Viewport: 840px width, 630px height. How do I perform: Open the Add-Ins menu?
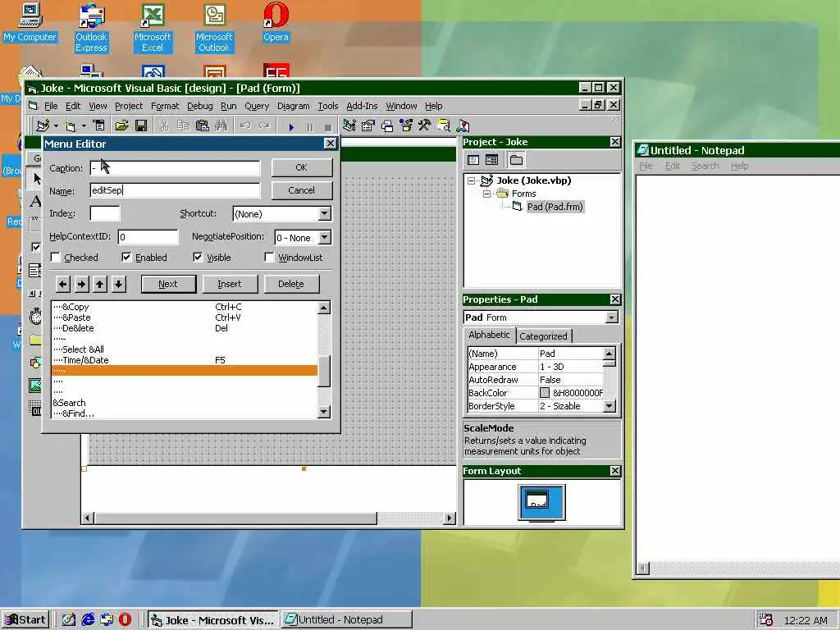(x=362, y=106)
